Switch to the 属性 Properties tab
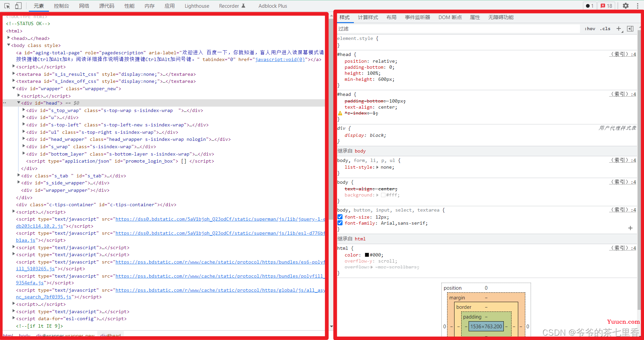 [x=475, y=17]
